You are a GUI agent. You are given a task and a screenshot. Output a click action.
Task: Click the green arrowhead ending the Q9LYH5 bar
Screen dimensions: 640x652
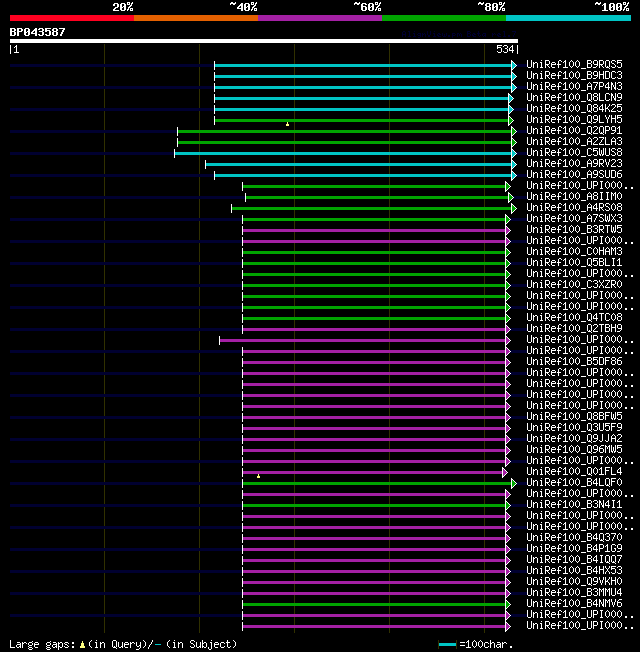(511, 121)
